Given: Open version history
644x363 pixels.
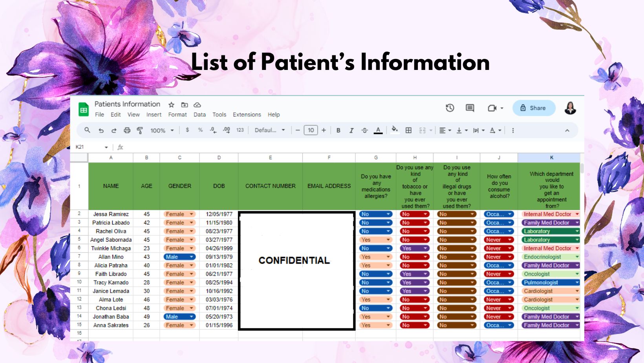Looking at the screenshot, I should point(450,108).
